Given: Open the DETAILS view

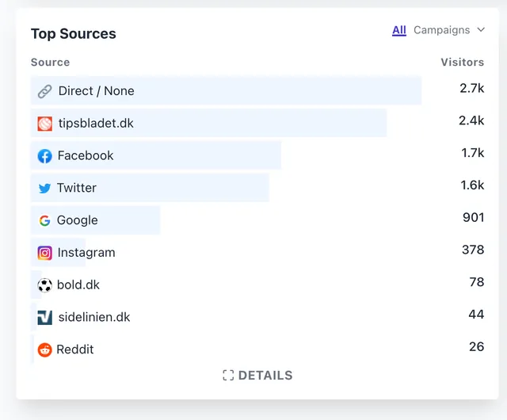Looking at the screenshot, I should tap(265, 376).
